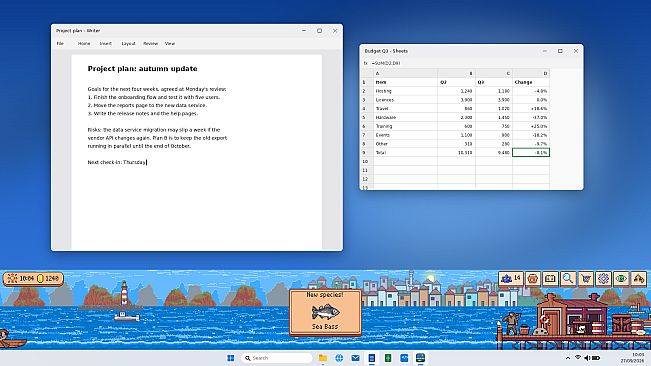Click the game settings gear icon
Image resolution: width=651 pixels, height=366 pixels.
coord(603,278)
